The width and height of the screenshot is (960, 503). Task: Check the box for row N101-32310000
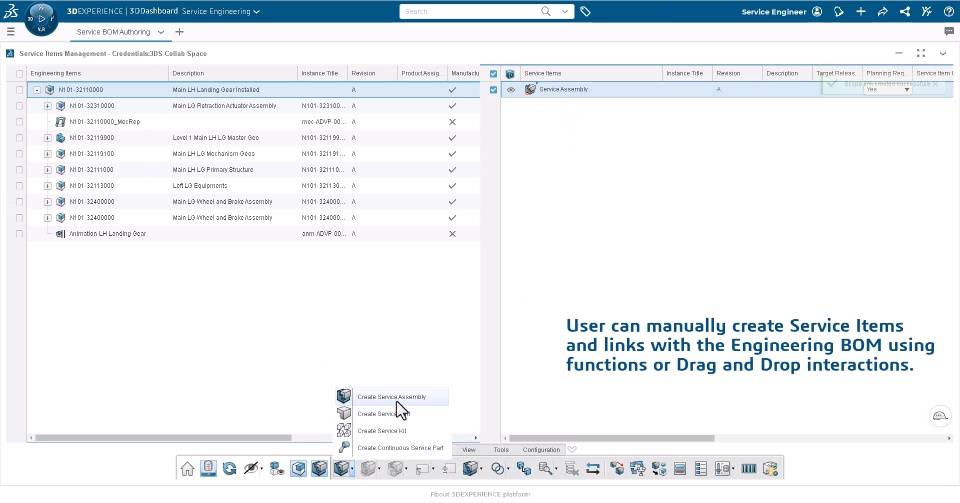(x=20, y=106)
